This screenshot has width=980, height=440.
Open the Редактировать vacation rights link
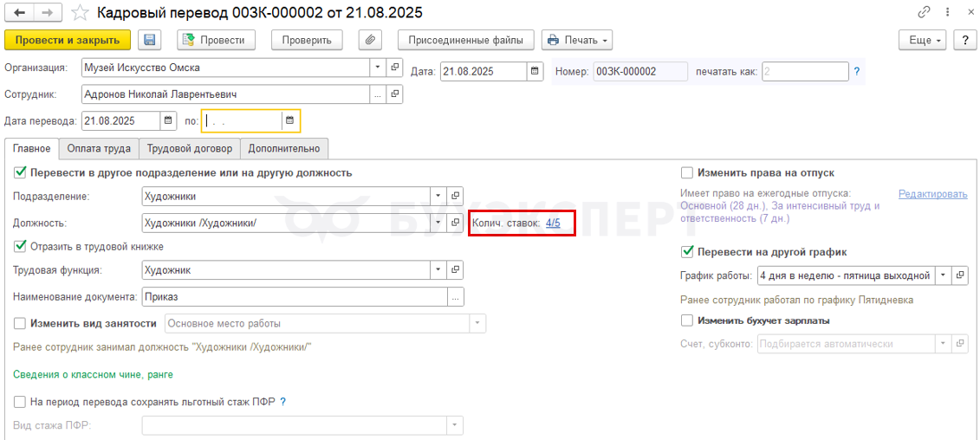932,194
